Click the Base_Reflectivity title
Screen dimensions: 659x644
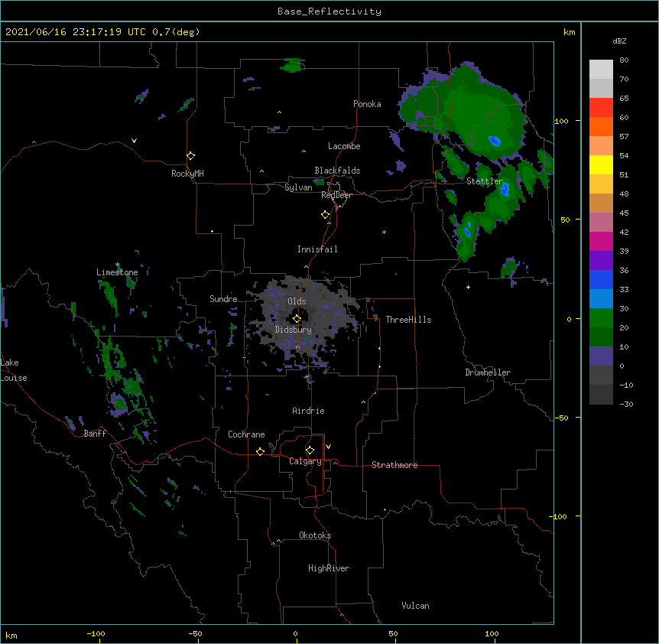click(329, 11)
